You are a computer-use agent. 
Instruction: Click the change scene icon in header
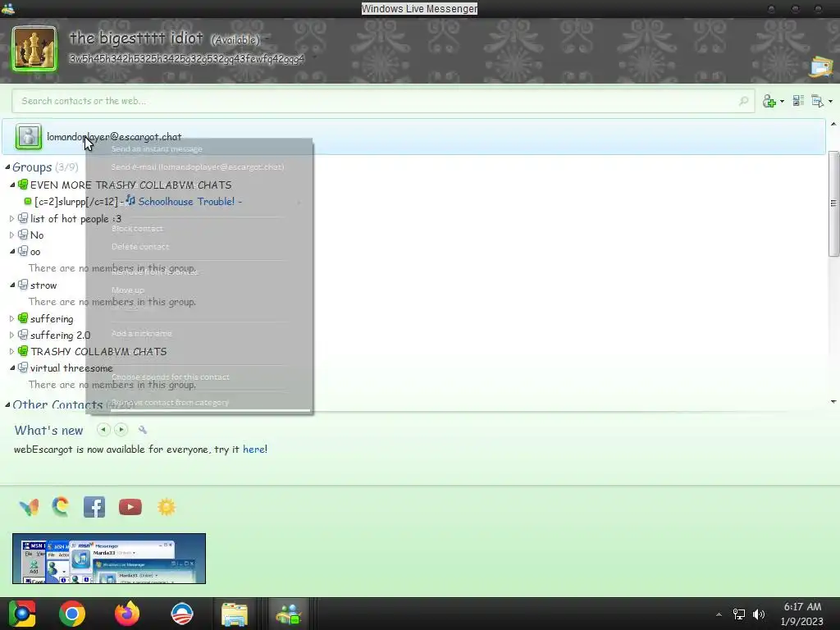820,67
